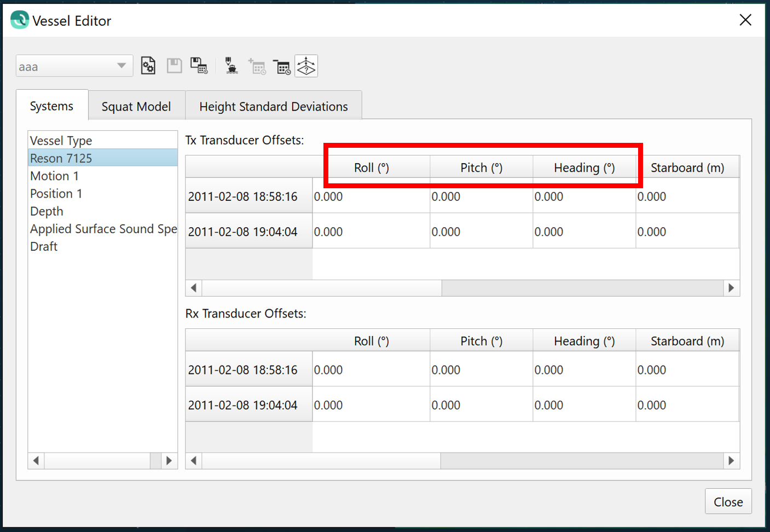Switch to the Squat Model tab
Image resolution: width=770 pixels, height=532 pixels.
pyautogui.click(x=136, y=106)
